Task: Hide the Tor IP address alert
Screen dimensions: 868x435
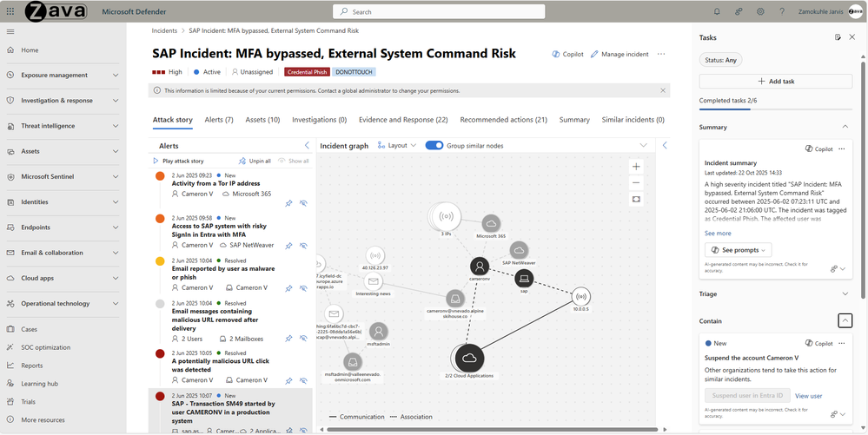Action: click(303, 204)
